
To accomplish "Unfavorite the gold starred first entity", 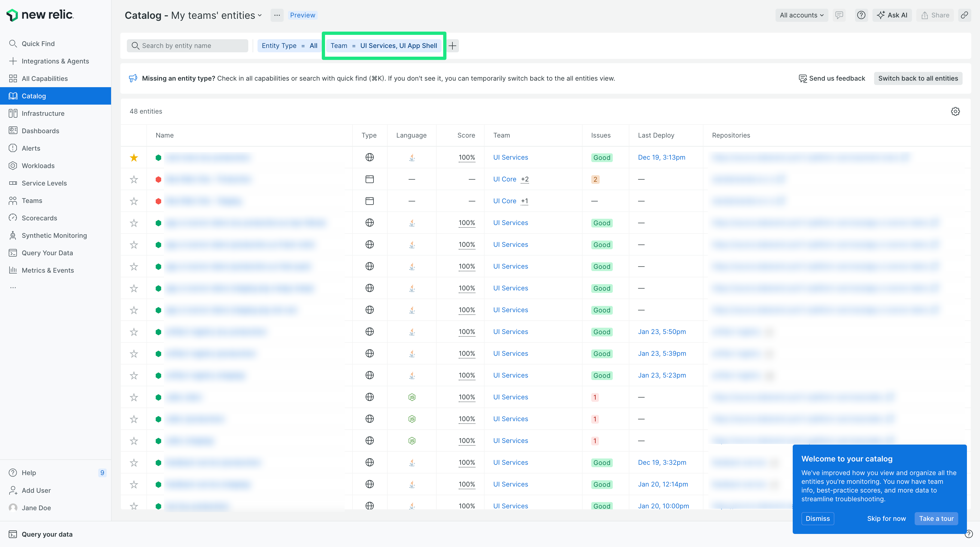I will click(x=134, y=158).
